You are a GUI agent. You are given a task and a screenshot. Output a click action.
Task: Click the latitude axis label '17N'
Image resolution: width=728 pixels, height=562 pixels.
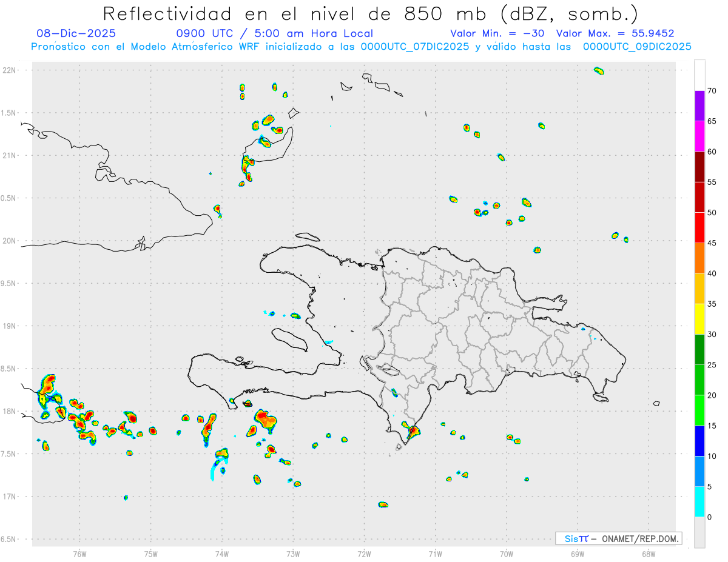coord(10,497)
